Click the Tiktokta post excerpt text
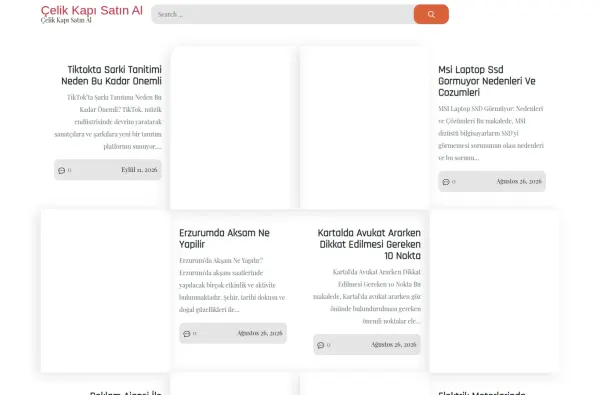The width and height of the screenshot is (600, 395). tap(108, 122)
